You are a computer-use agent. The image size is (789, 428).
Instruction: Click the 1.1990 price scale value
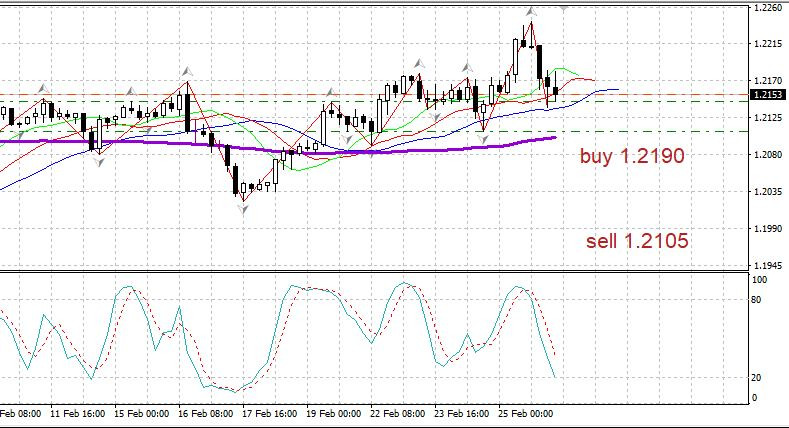pos(768,228)
